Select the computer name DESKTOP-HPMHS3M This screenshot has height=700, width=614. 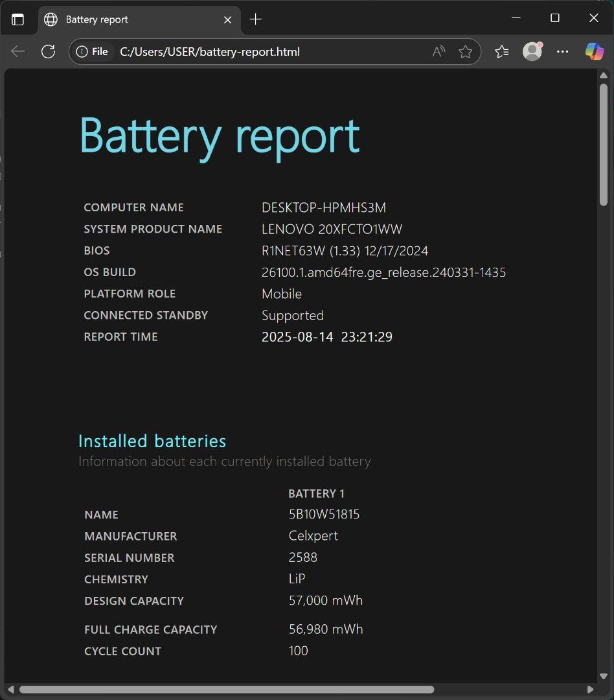pyautogui.click(x=323, y=207)
